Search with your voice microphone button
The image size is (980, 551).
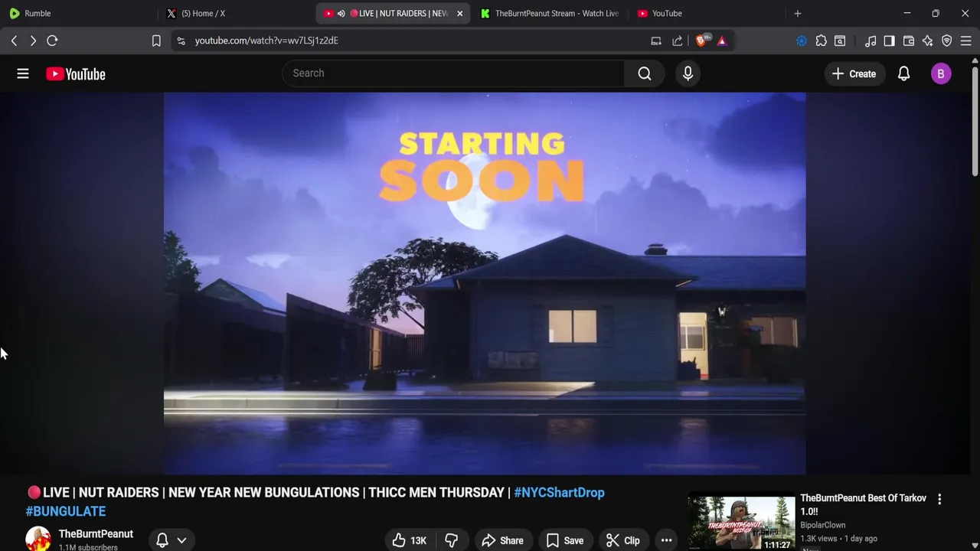point(688,73)
